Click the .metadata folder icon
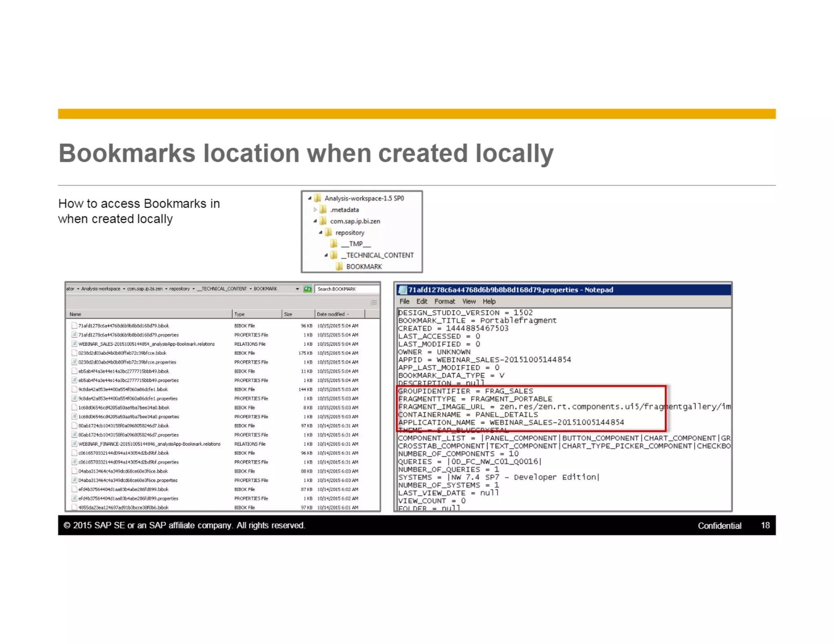The height and width of the screenshot is (644, 834). coord(323,210)
